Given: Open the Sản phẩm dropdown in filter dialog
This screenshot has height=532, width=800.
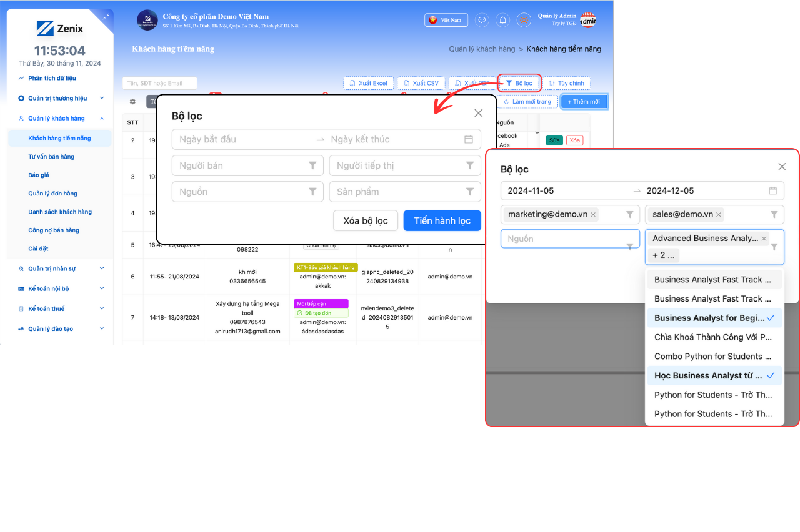Looking at the screenshot, I should click(405, 192).
